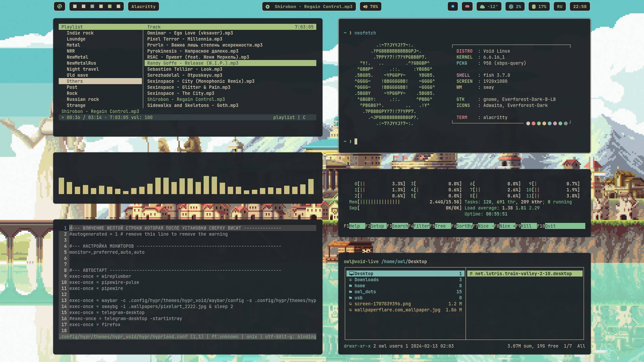Click the CPU usage chip icon

[511, 6]
